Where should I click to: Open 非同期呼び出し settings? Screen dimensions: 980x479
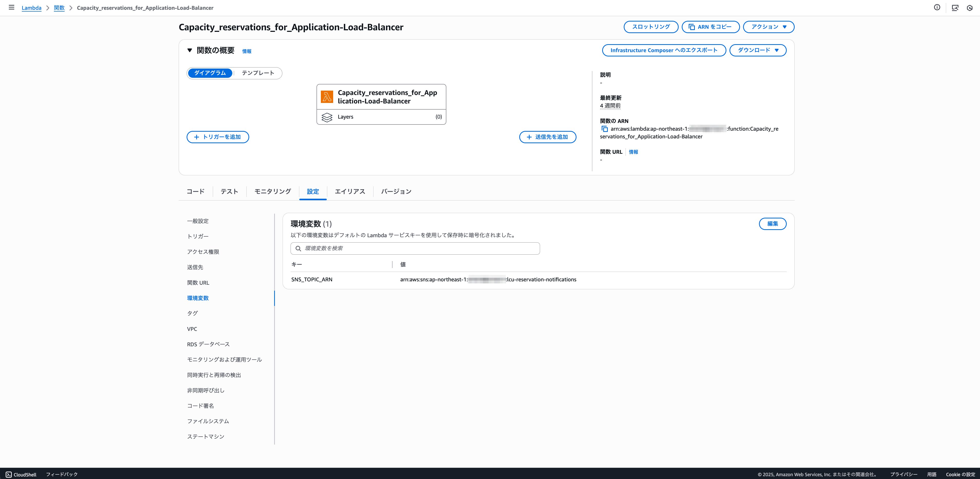click(206, 390)
